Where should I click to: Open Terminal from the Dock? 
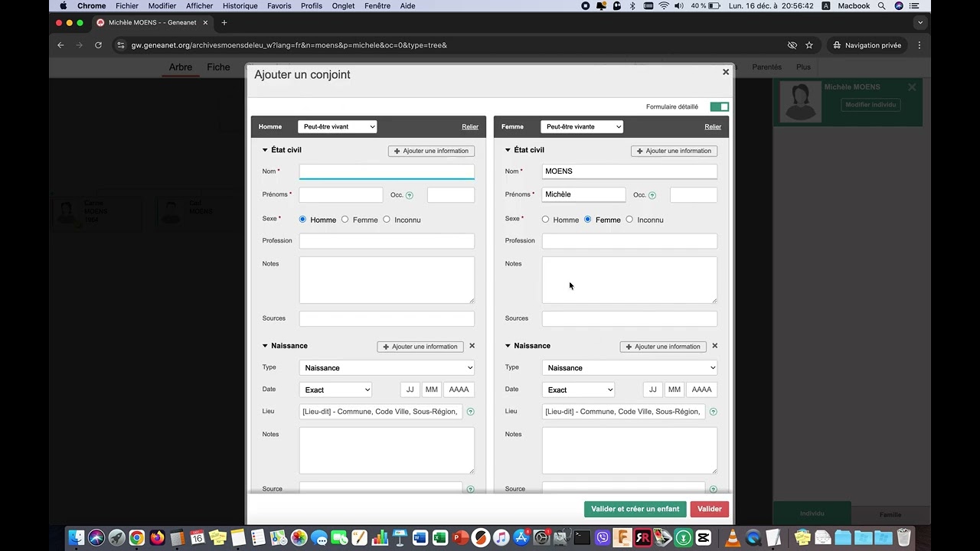582,537
